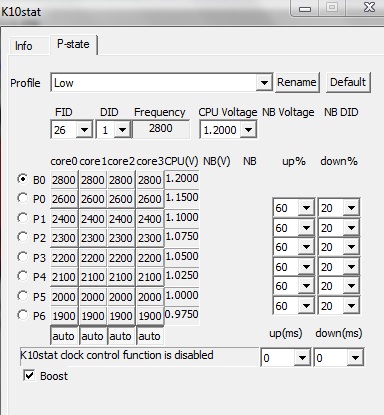Open the FID dropdown showing 26

coord(71,130)
